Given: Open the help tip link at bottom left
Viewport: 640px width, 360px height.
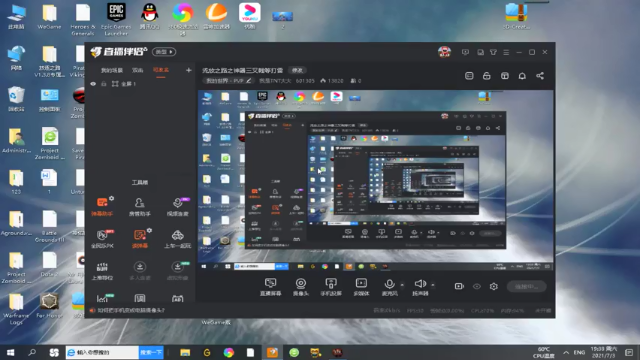Looking at the screenshot, I should coord(131,310).
